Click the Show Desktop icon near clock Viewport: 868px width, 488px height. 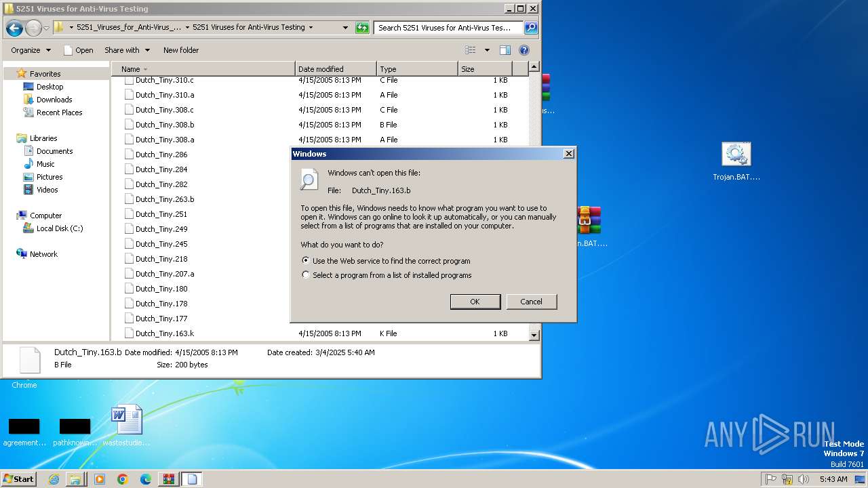click(861, 479)
